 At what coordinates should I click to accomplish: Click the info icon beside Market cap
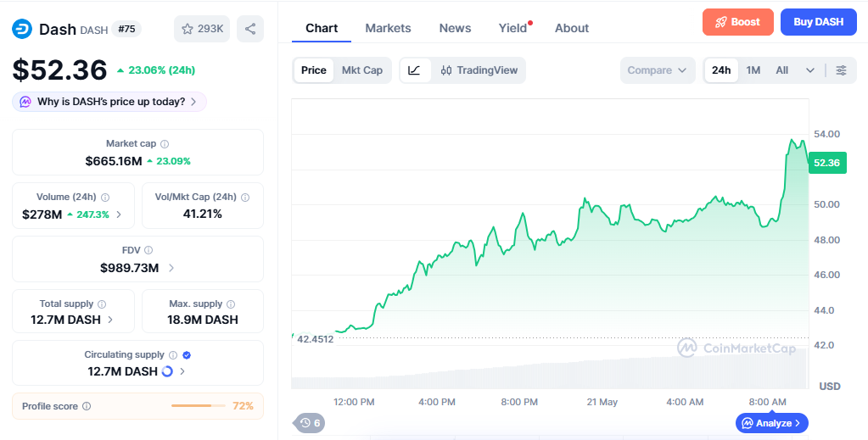click(x=165, y=144)
